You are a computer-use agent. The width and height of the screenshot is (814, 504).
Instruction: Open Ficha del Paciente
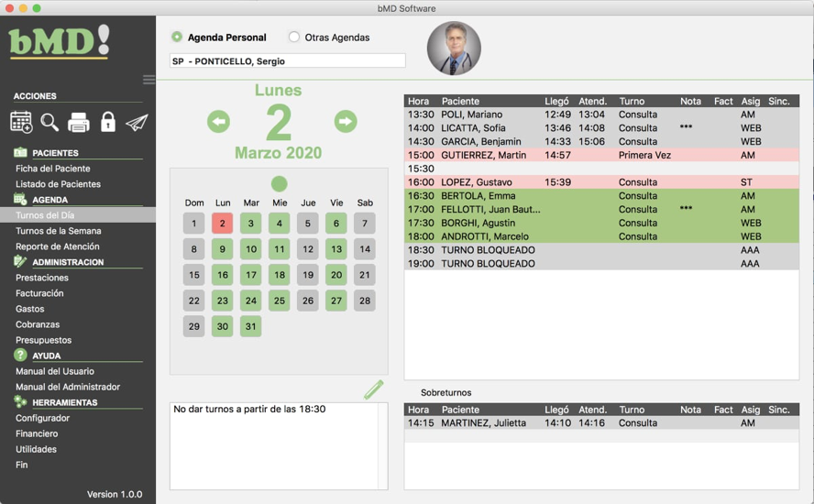coord(53,169)
